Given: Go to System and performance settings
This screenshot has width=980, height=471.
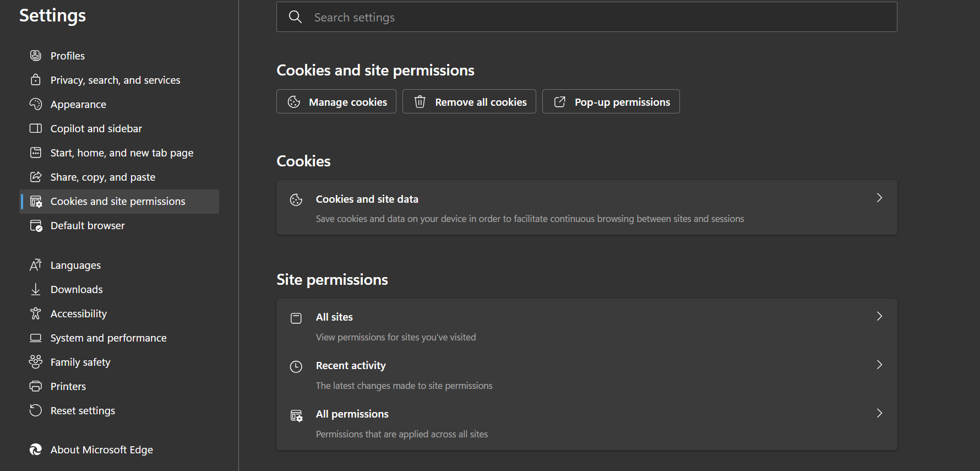Looking at the screenshot, I should (108, 338).
